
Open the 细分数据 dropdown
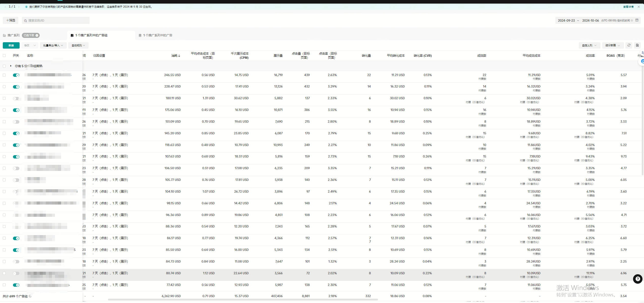pyautogui.click(x=612, y=45)
